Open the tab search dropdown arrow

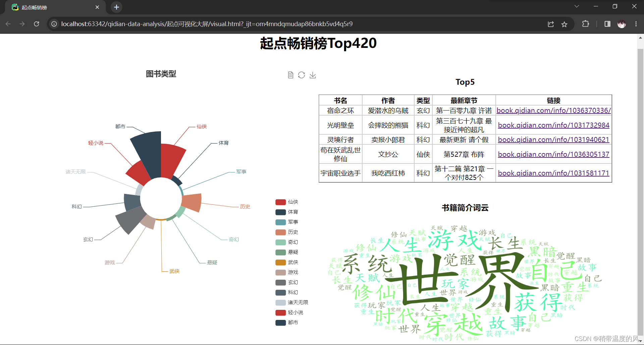577,6
